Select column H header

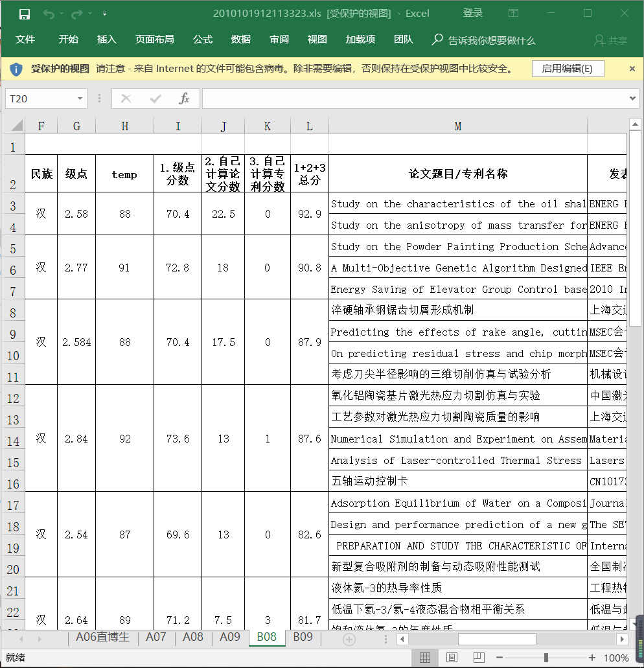coord(125,126)
